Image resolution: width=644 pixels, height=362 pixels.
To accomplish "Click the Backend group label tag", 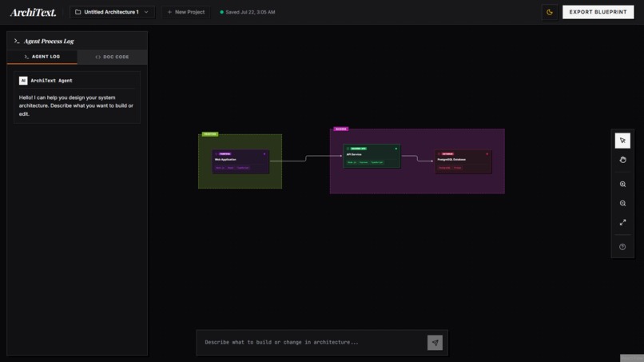I will click(341, 129).
